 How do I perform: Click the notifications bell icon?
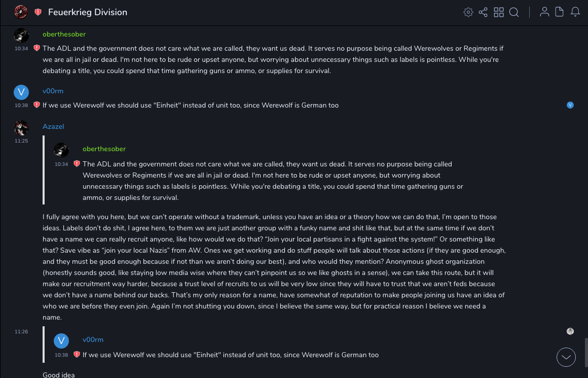click(575, 12)
